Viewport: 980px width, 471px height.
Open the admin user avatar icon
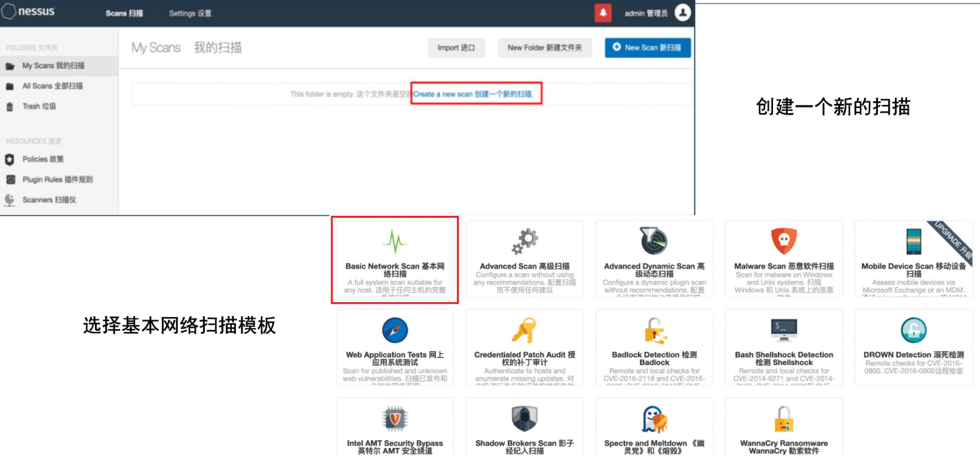tap(683, 13)
